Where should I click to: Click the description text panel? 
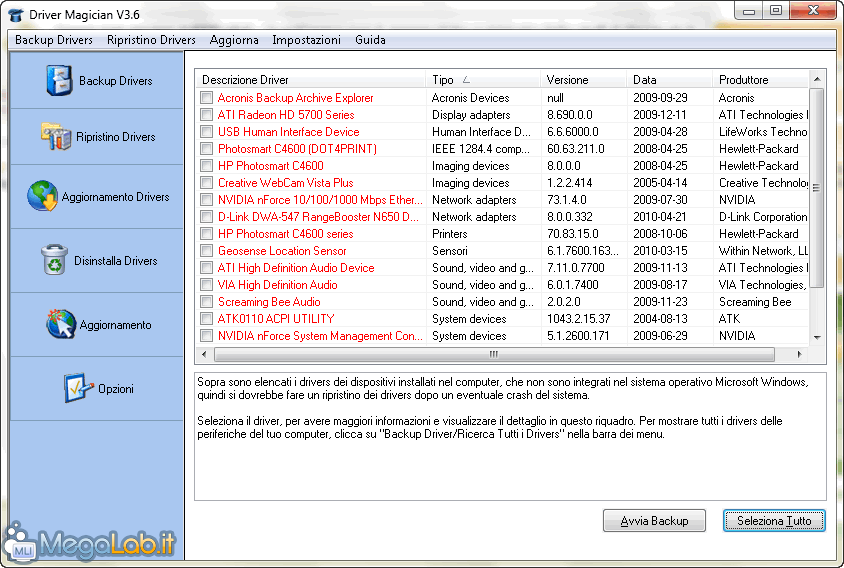point(510,436)
